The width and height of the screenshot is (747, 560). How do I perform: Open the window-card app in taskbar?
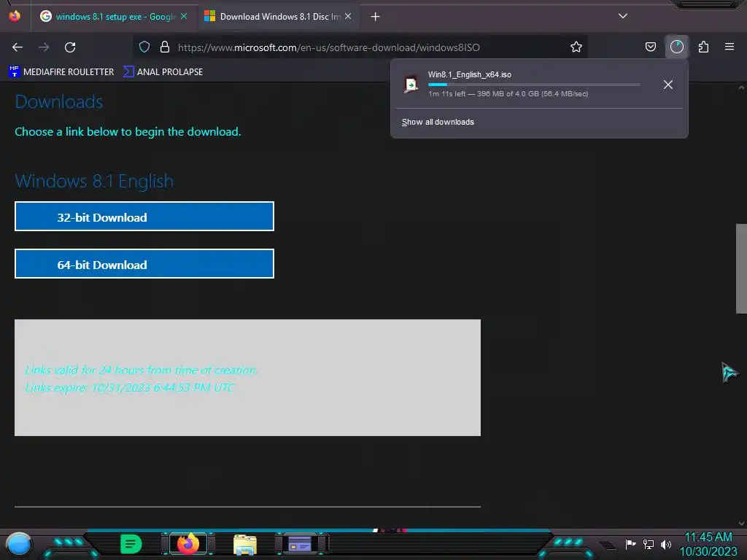click(x=300, y=544)
